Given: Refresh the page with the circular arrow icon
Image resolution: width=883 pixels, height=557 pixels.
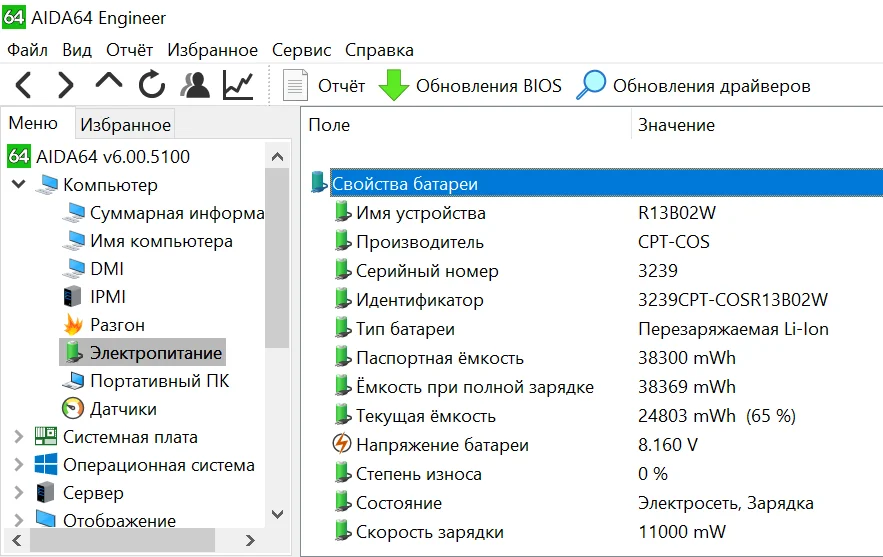Looking at the screenshot, I should tap(152, 85).
